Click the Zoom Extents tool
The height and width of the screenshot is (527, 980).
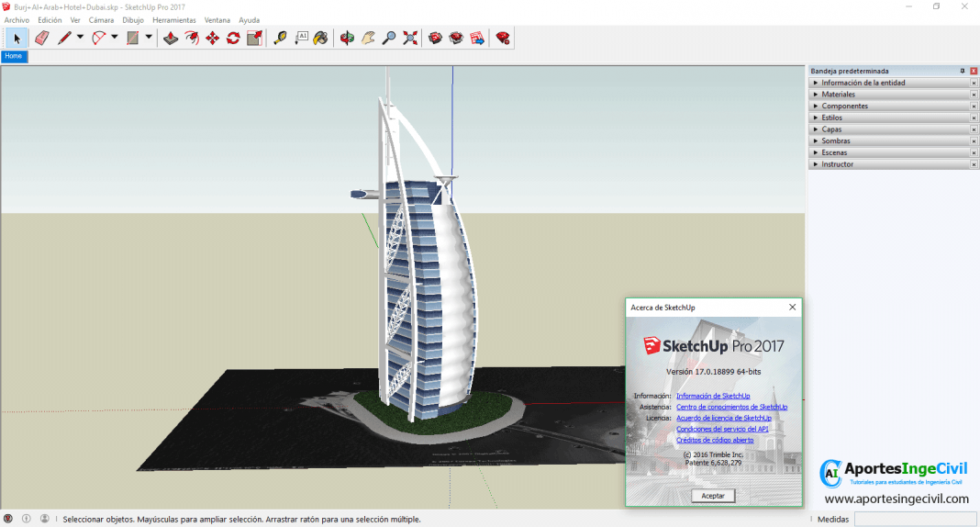[x=410, y=39]
